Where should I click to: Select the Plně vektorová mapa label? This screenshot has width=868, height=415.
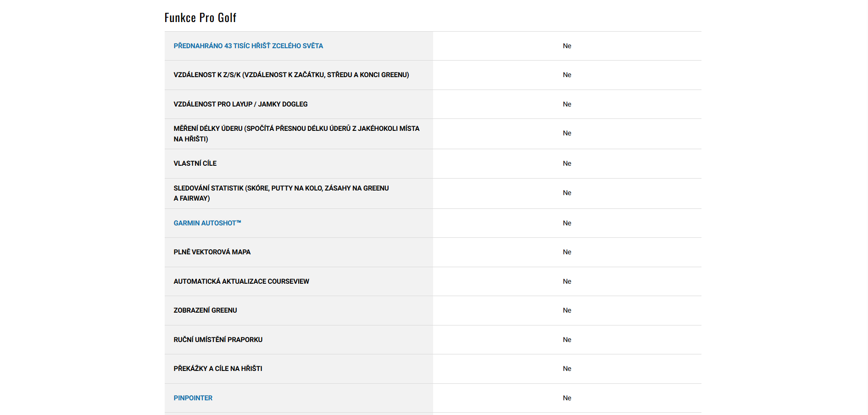point(212,252)
